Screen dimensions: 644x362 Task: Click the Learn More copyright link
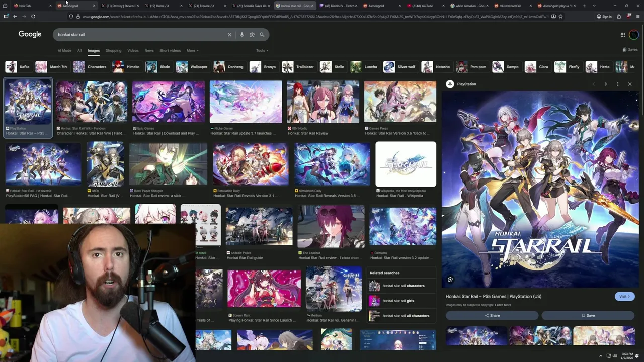(x=503, y=305)
